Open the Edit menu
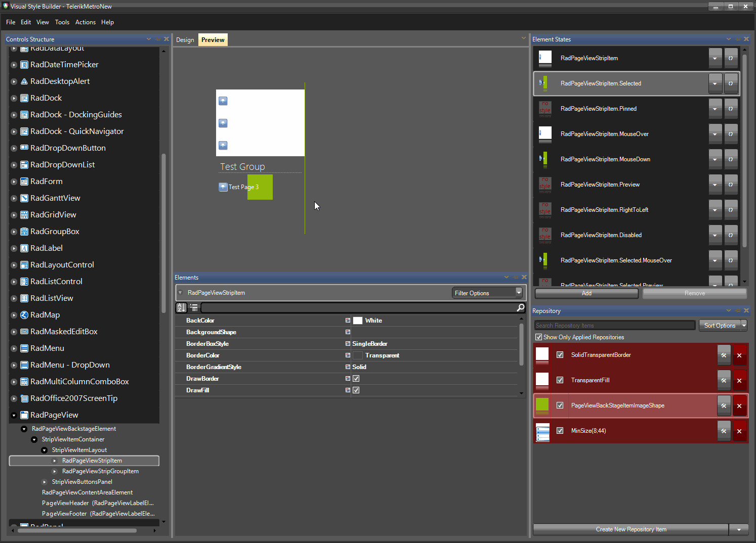The height and width of the screenshot is (543, 756). (x=26, y=22)
